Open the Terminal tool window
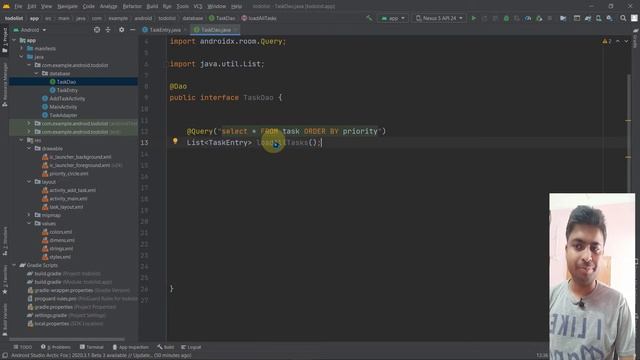The height and width of the screenshot is (360, 640). (x=92, y=347)
